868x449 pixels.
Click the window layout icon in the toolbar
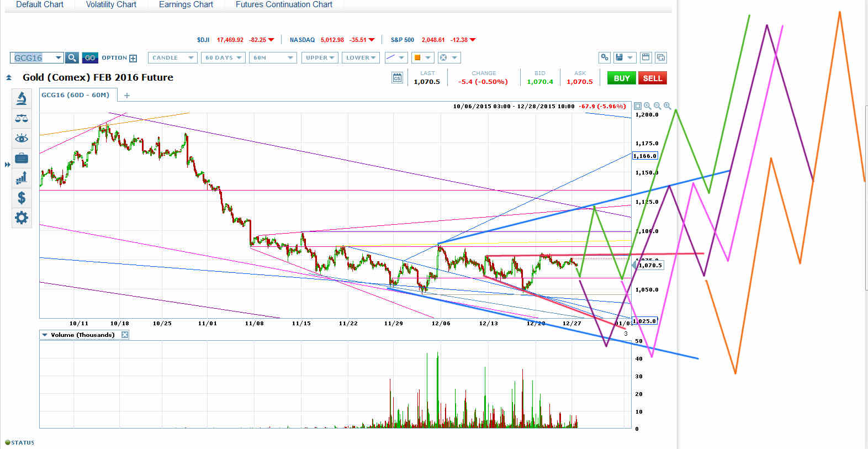[x=646, y=57]
